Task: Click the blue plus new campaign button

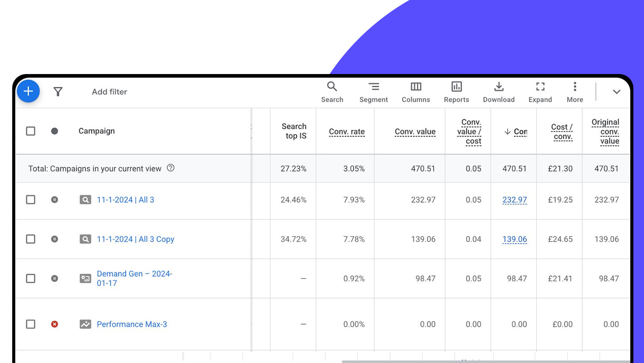Action: (28, 91)
